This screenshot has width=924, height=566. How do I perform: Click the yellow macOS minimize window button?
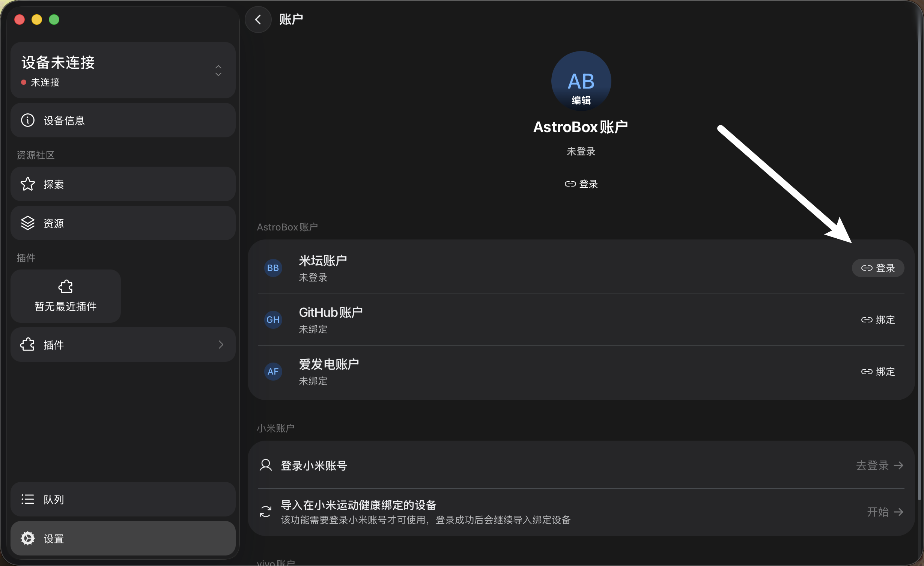tap(37, 20)
